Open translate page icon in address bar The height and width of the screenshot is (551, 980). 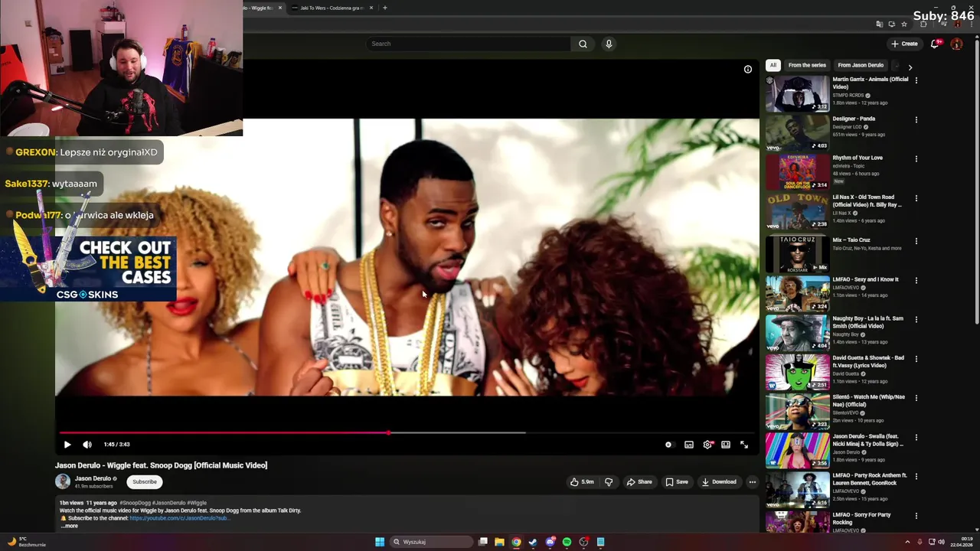[880, 24]
